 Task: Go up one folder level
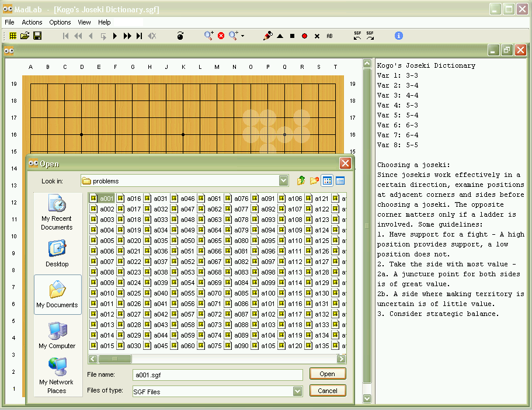click(x=301, y=180)
